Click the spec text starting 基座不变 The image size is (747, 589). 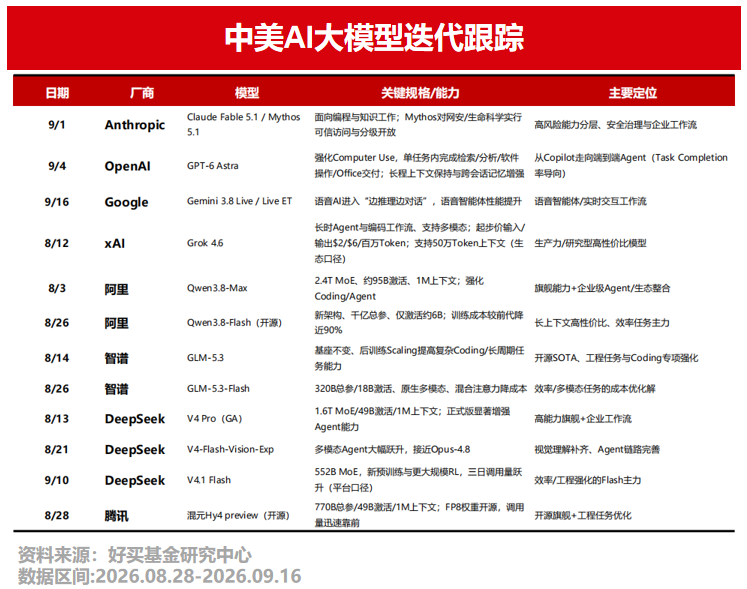point(419,358)
